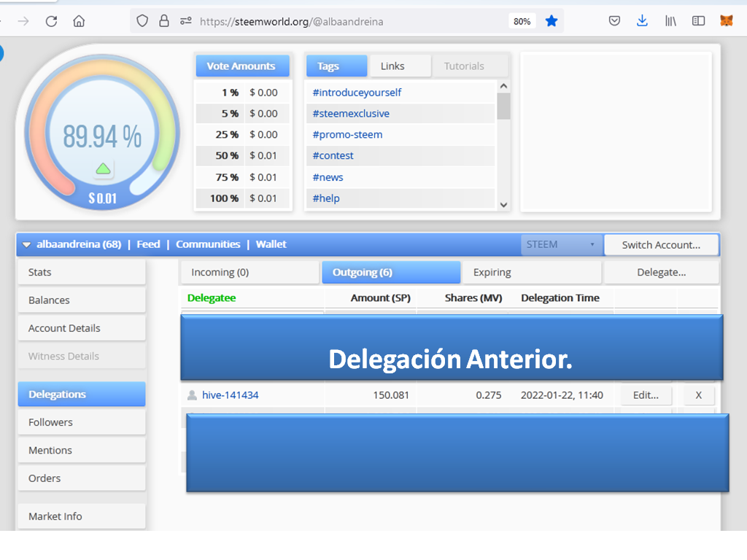
Task: Open the #steemexclusive tag
Action: 351,113
